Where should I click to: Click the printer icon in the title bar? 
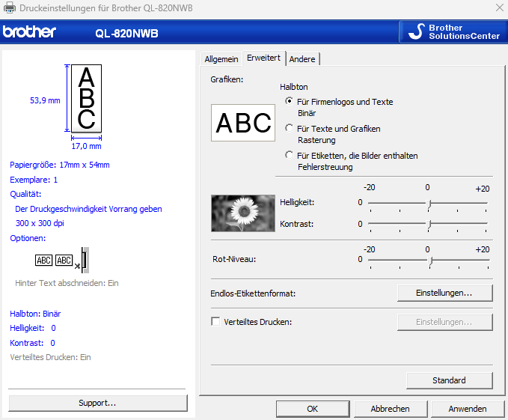coord(9,7)
